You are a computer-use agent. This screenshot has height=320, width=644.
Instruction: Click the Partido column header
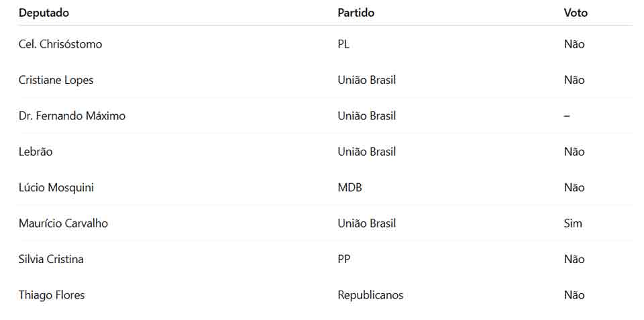[356, 13]
